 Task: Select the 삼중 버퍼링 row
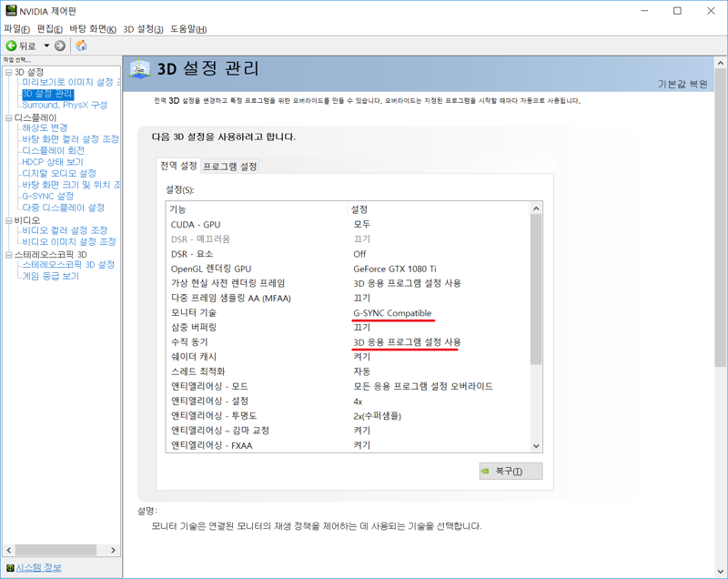[x=348, y=328]
